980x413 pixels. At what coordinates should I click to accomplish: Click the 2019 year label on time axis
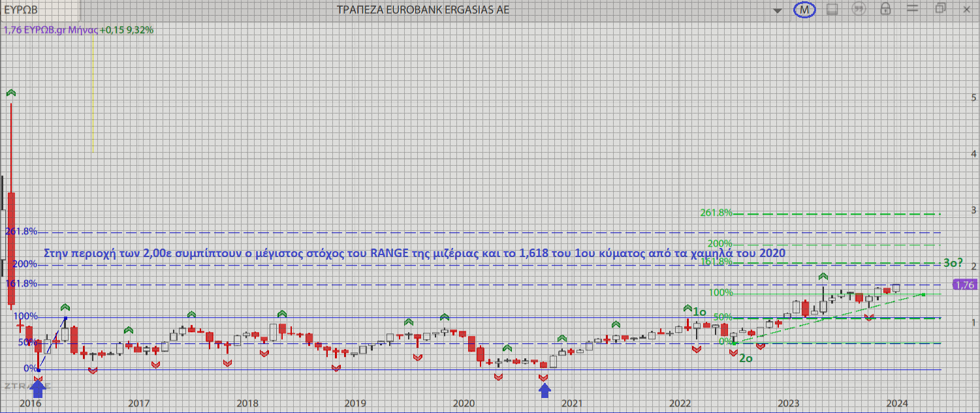[355, 403]
